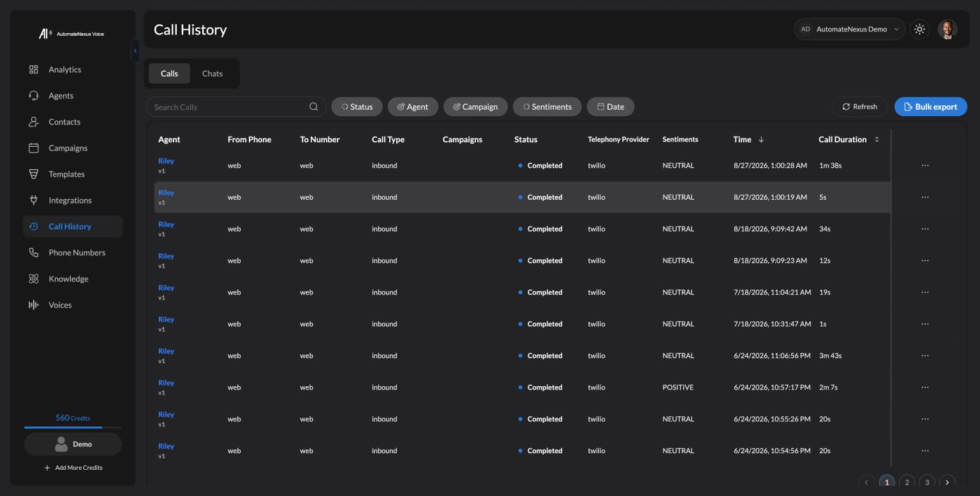Click the Agent column header
Image resolution: width=980 pixels, height=496 pixels.
pos(169,139)
